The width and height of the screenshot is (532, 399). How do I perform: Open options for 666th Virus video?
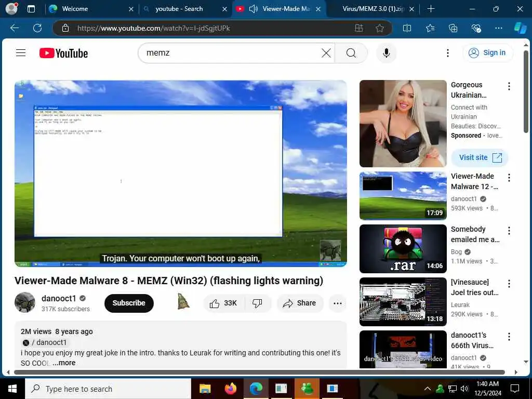pos(509,337)
